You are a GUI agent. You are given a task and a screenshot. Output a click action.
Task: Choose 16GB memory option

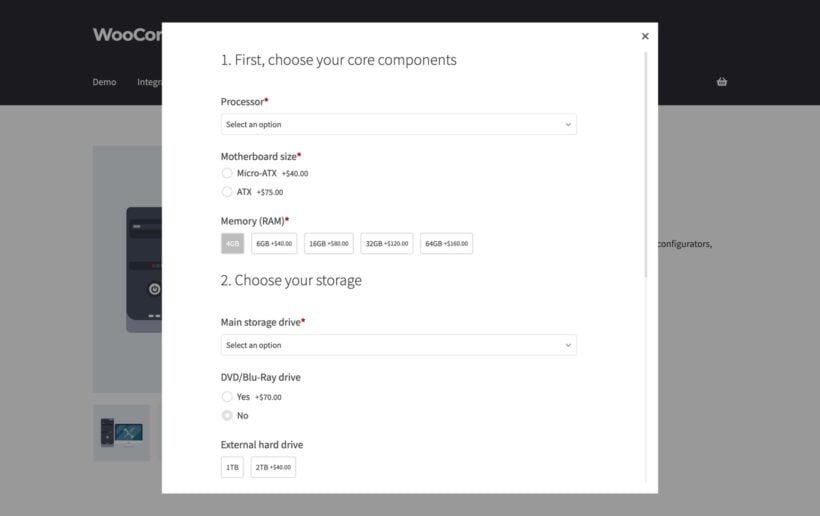tap(328, 244)
